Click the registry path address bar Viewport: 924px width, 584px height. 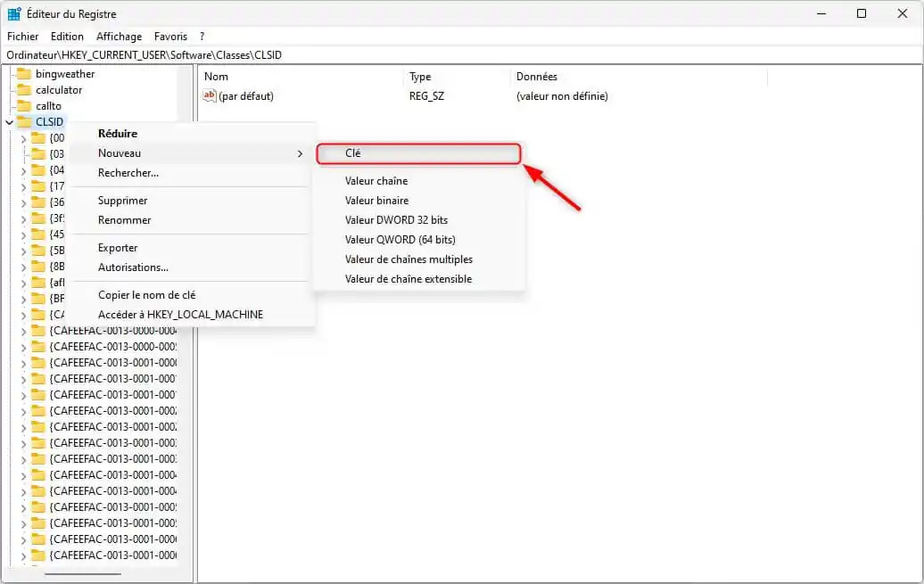tap(461, 54)
